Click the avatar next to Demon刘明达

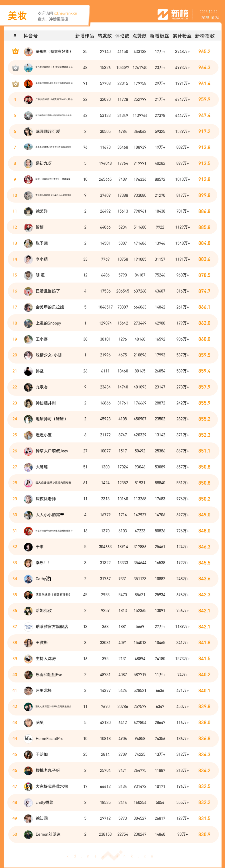(28, 834)
